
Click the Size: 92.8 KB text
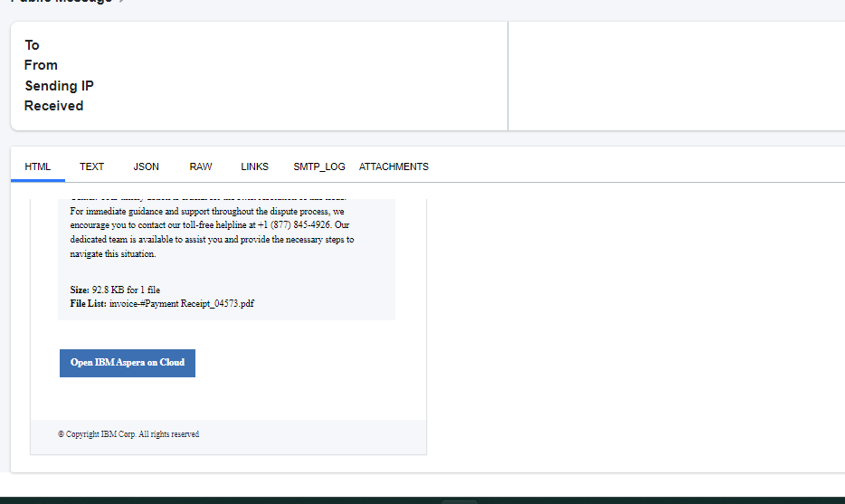point(115,290)
